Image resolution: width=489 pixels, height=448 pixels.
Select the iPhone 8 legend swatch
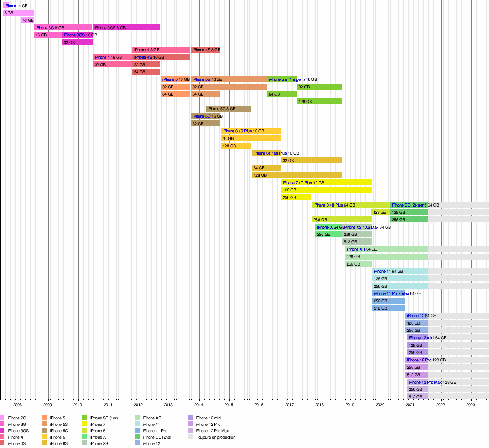pyautogui.click(x=85, y=431)
